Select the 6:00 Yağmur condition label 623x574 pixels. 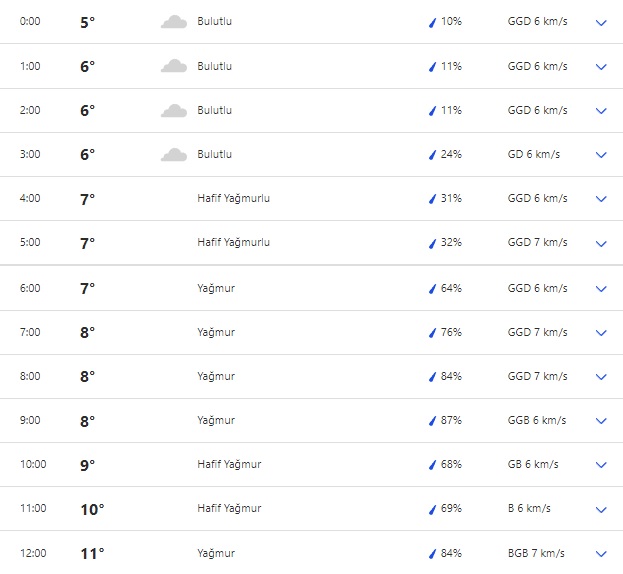[216, 288]
